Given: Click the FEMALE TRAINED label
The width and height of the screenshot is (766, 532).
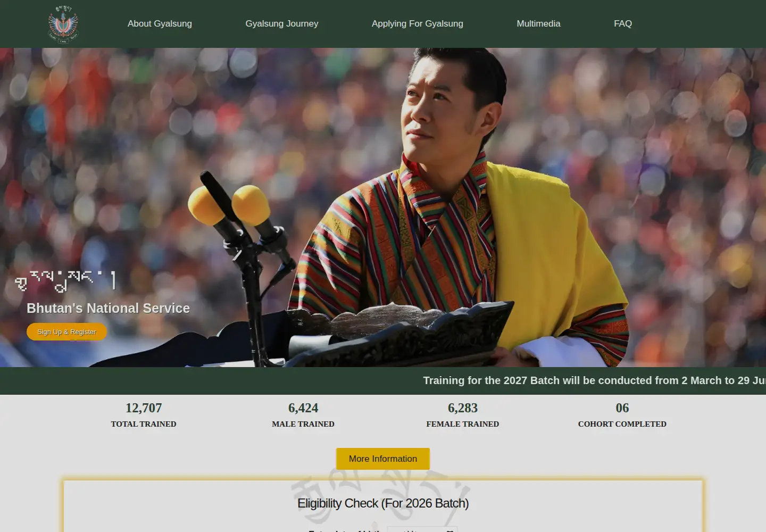Looking at the screenshot, I should (463, 424).
